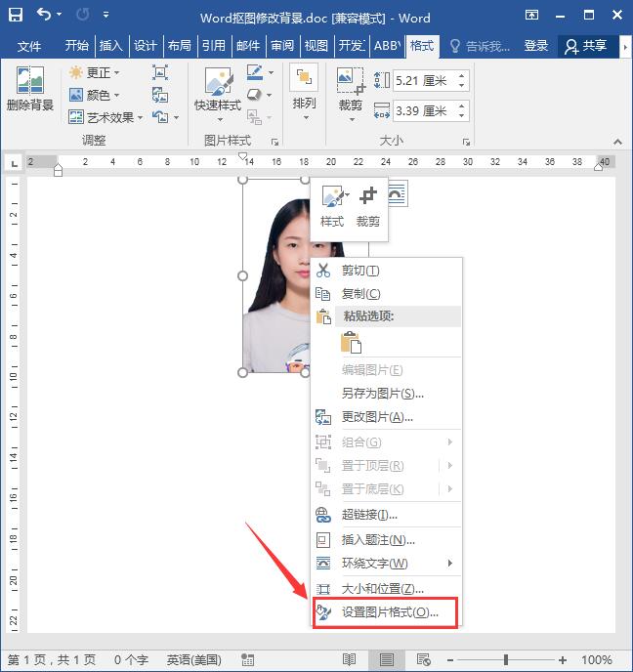Screen dimensions: 633x672
Task: Click the language indicator 英语(美国)
Action: point(194,659)
